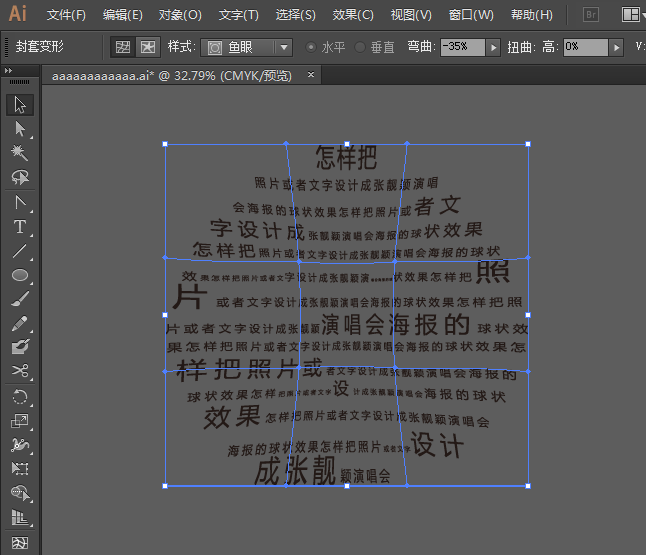Image resolution: width=646 pixels, height=555 pixels.
Task: Select the Mesh tool at toolbar bottom
Action: tap(20, 543)
